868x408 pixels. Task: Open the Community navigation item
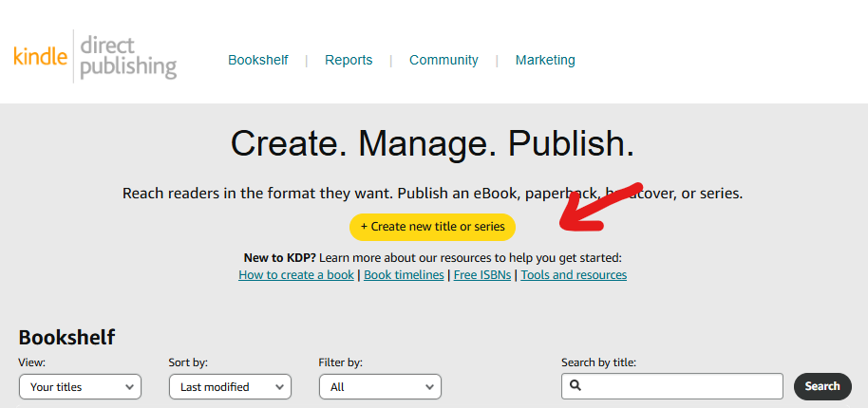pos(443,60)
